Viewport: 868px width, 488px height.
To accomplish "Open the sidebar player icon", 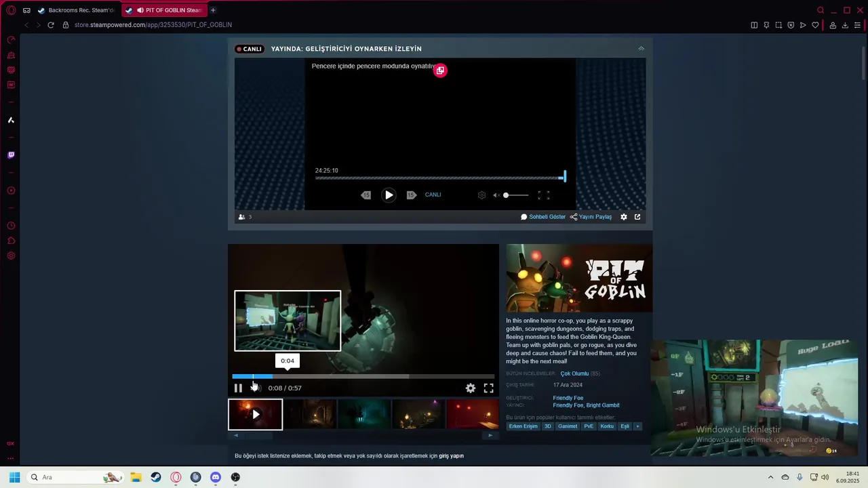I will [11, 190].
